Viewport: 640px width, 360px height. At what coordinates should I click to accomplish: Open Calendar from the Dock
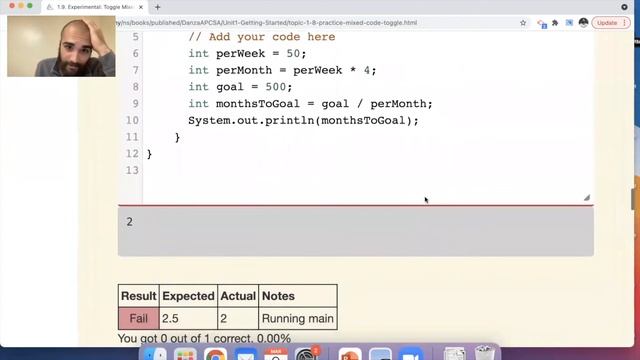pos(276,355)
